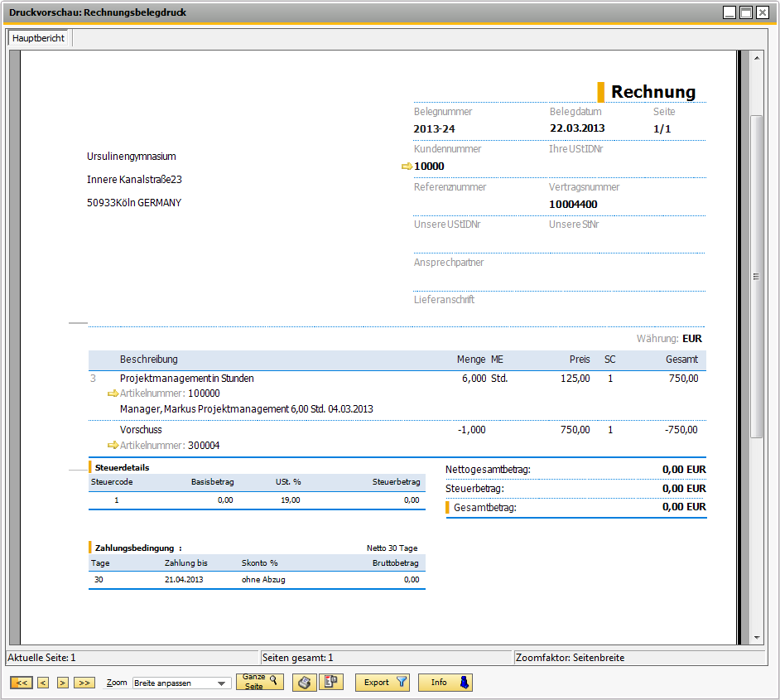Jump to last page with >> button
The height and width of the screenshot is (700, 780).
pyautogui.click(x=84, y=683)
